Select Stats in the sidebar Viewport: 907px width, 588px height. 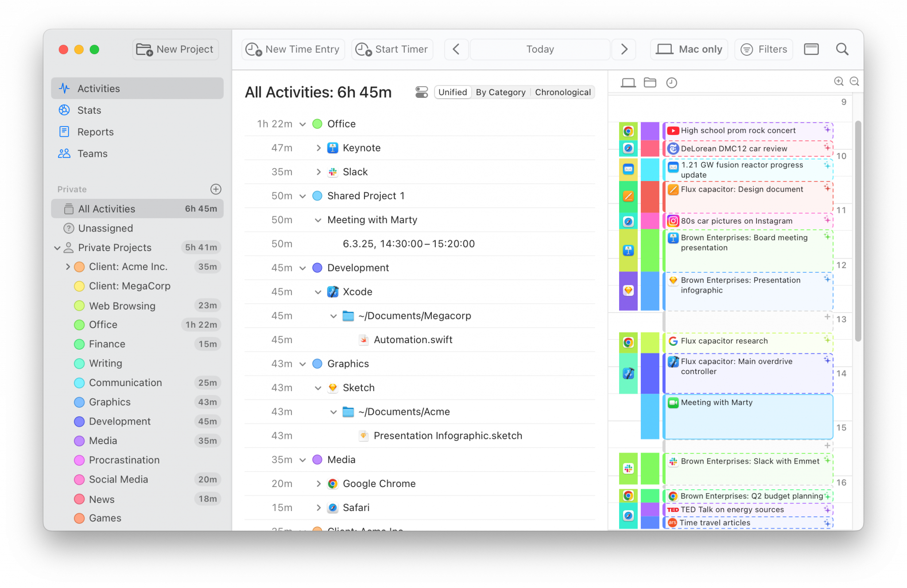tap(89, 110)
